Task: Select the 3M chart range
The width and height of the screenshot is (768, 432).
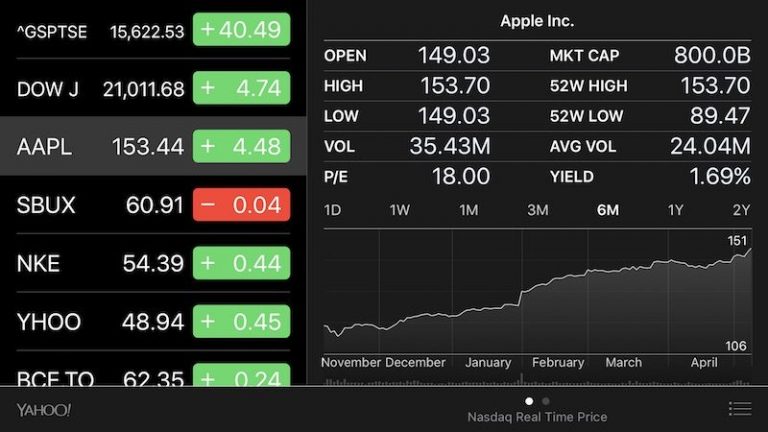Action: pyautogui.click(x=537, y=210)
